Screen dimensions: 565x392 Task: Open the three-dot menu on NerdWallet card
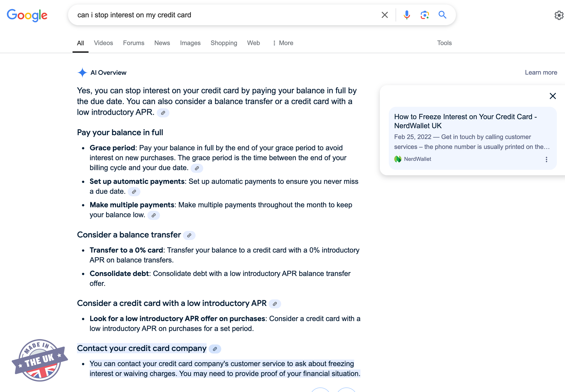tap(546, 159)
